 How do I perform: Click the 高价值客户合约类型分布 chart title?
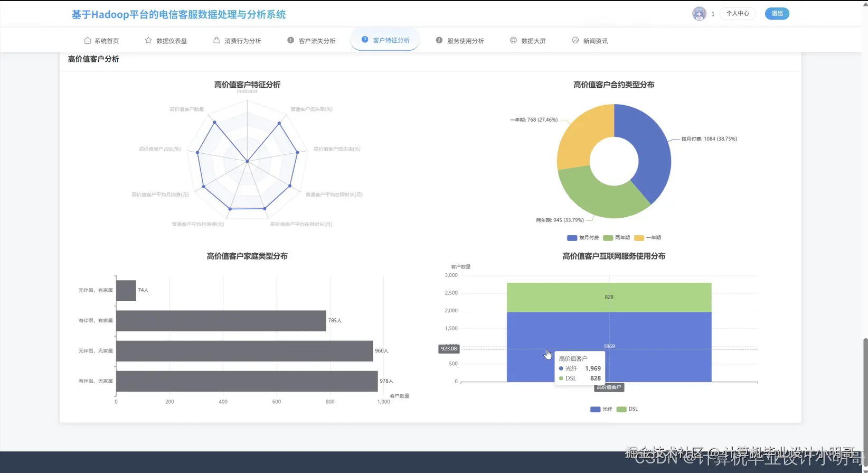point(614,85)
